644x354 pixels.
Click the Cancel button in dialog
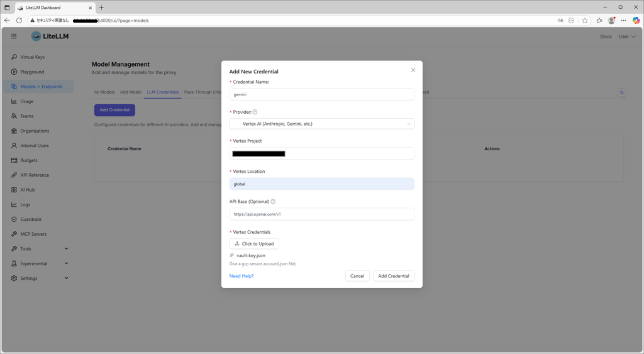[357, 276]
